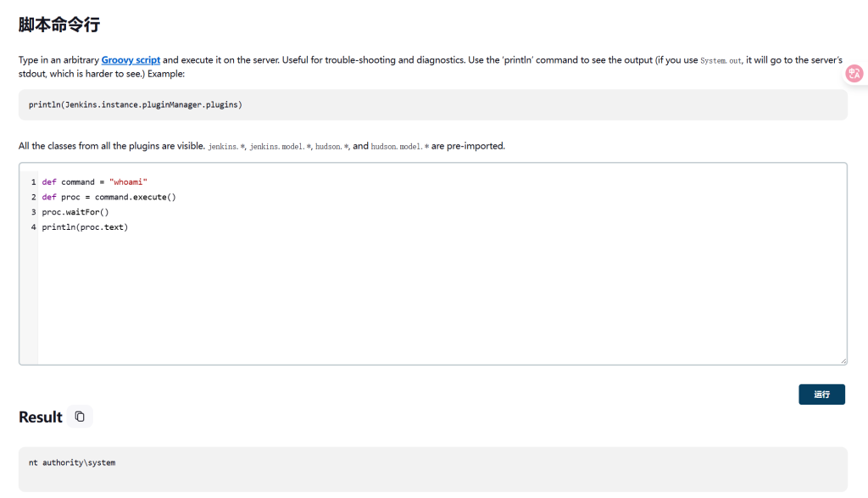Click the 脚本命令行 page heading

tap(59, 25)
